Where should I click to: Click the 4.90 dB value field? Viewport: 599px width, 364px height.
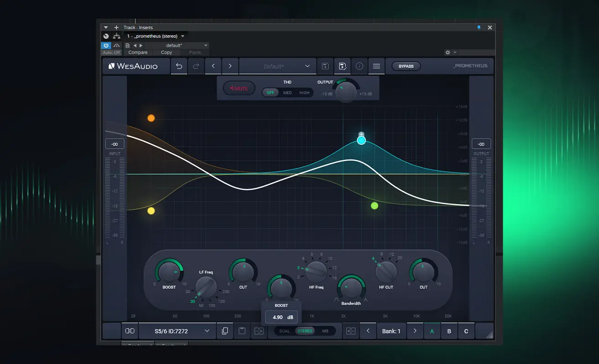click(x=282, y=317)
